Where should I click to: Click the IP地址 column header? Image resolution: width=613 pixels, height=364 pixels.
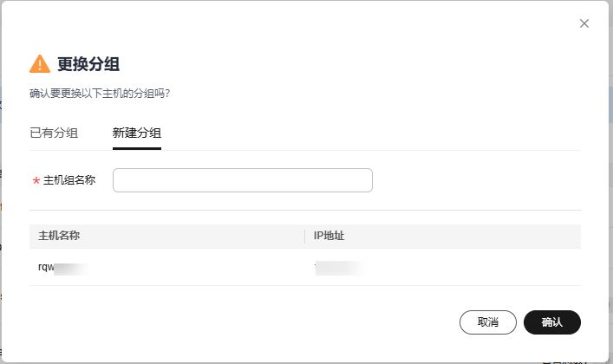pyautogui.click(x=329, y=236)
